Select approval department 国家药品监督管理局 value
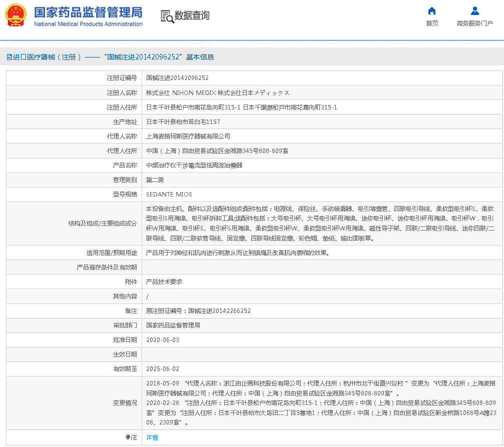This screenshot has width=504, height=447. click(x=173, y=325)
